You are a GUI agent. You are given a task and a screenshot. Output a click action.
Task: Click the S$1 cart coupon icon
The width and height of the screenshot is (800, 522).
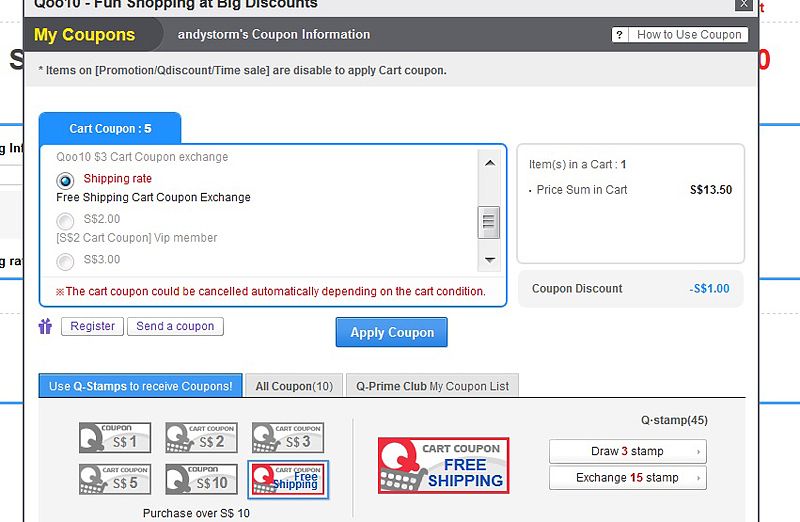coord(115,438)
